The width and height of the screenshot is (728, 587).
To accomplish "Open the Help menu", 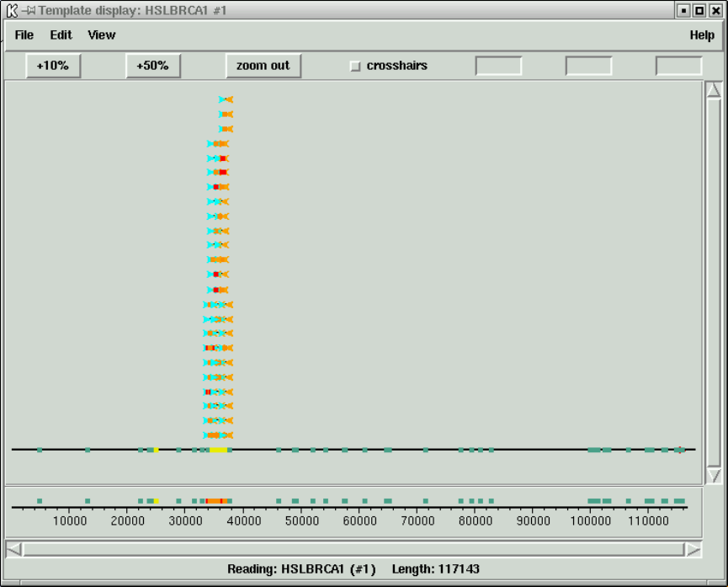I will pyautogui.click(x=702, y=35).
